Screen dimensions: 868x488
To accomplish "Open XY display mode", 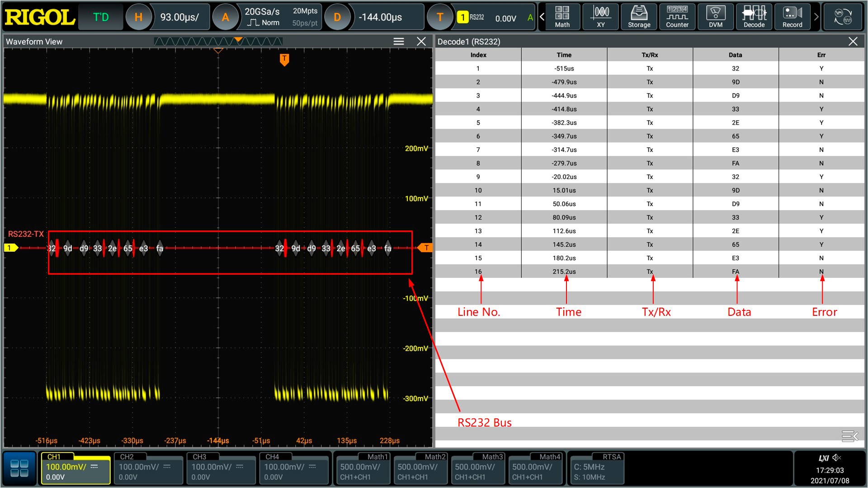I will [600, 17].
